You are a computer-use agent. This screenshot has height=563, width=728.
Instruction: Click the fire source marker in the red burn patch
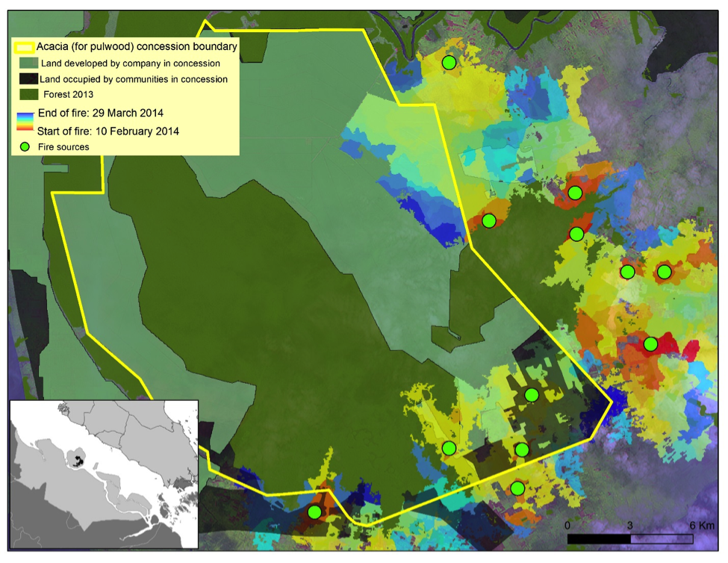649,343
